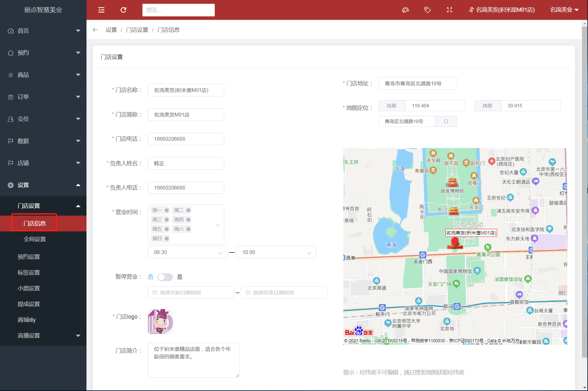
Task: Click the store switch icon before 名流美发
Action: tap(471, 10)
